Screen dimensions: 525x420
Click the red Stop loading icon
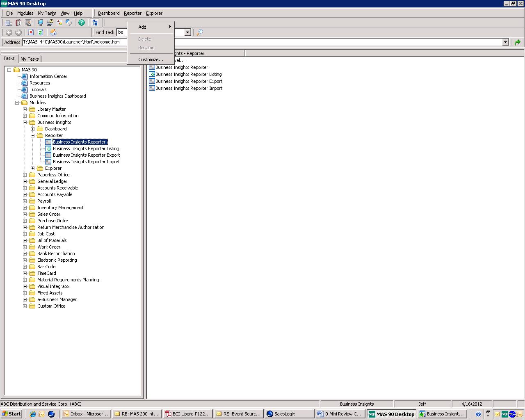click(31, 32)
